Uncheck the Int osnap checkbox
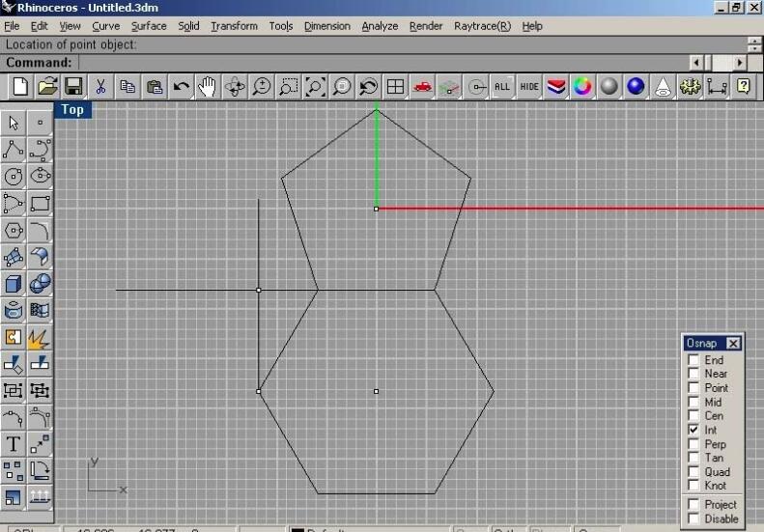Viewport: 764px width, 532px height. coord(693,430)
